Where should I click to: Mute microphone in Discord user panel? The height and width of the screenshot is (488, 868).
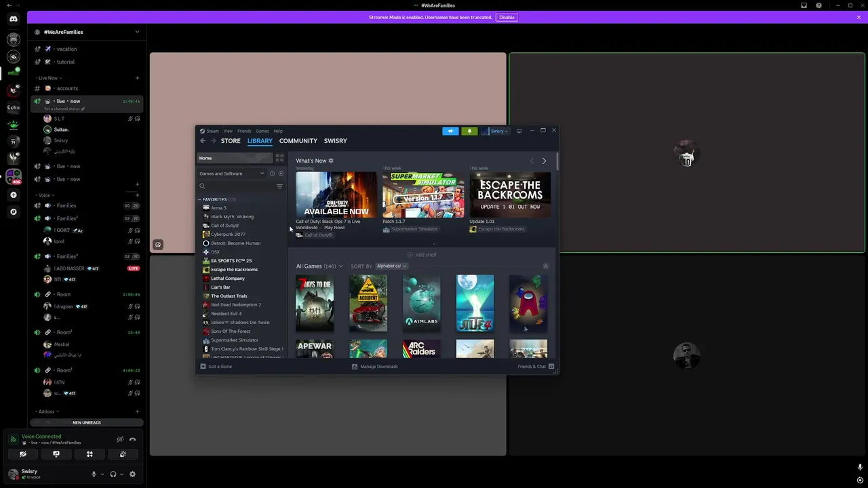click(94, 474)
